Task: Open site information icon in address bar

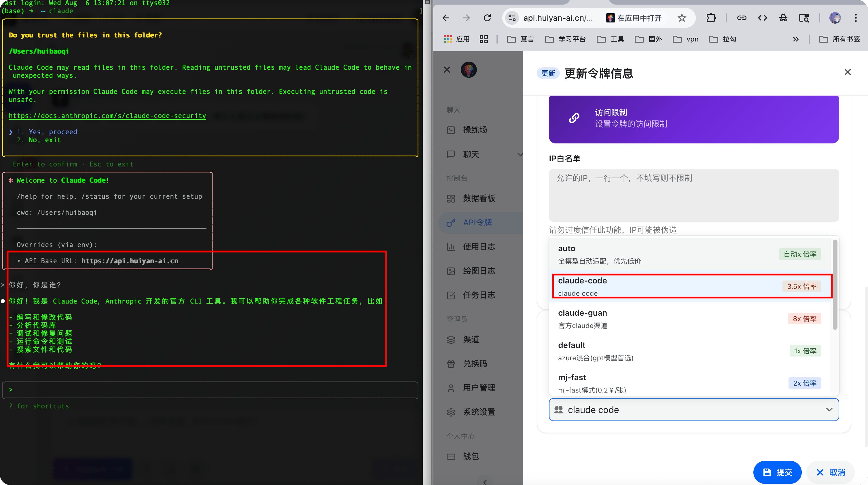Action: click(512, 18)
